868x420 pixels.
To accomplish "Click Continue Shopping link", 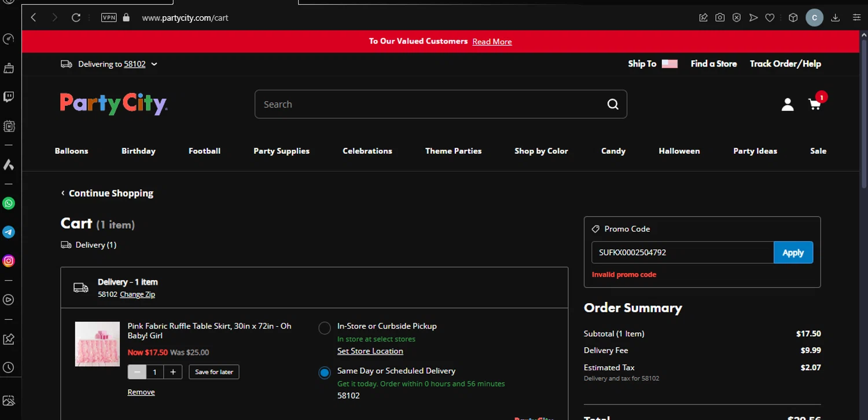I will 107,193.
